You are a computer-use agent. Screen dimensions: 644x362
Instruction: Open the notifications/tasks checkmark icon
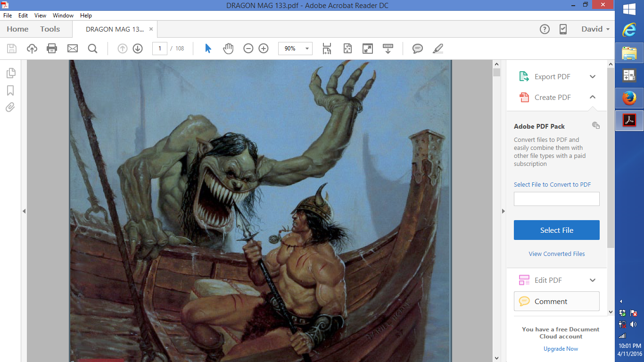click(x=563, y=29)
